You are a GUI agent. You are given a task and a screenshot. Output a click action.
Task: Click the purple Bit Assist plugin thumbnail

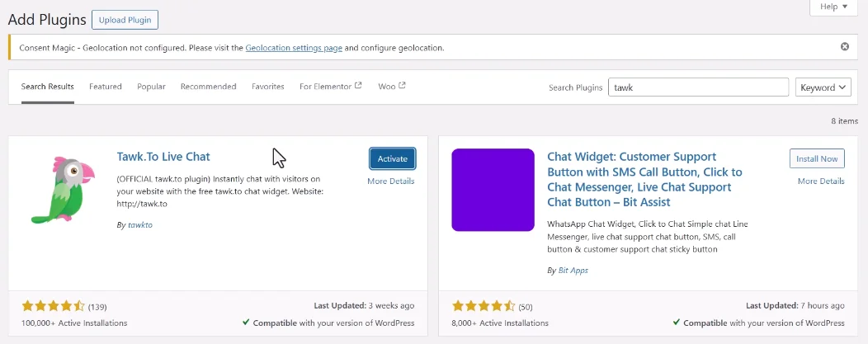coord(493,190)
